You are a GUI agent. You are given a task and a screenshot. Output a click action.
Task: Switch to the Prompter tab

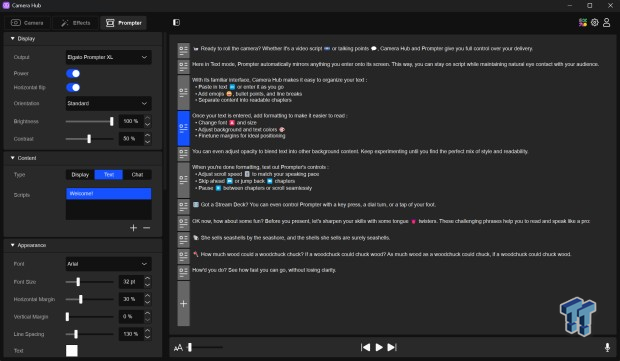[x=123, y=23]
